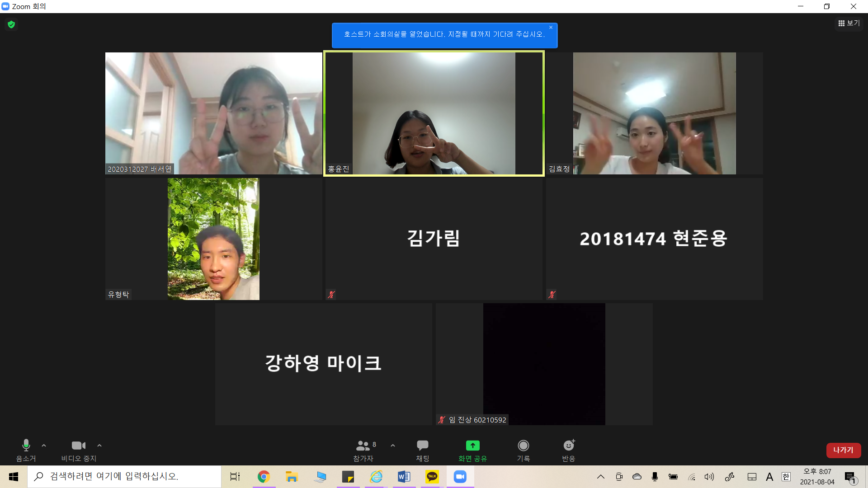Leave the meeting with 나가기 button

[x=843, y=450]
